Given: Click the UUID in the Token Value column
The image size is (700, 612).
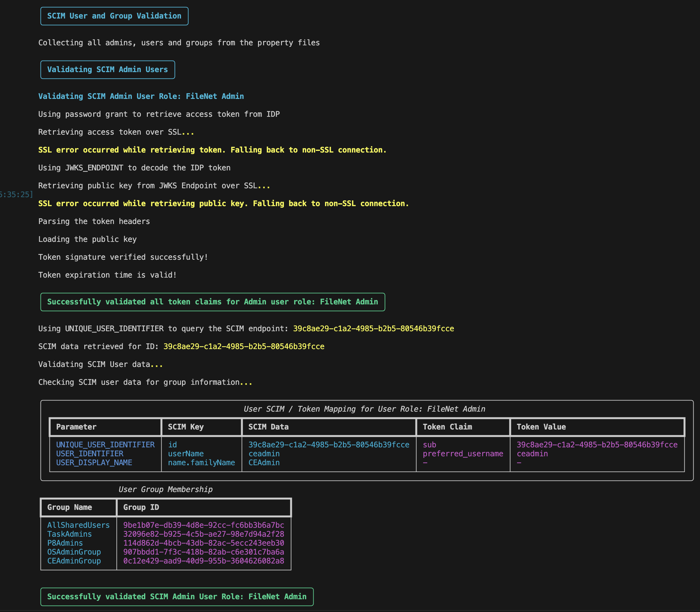Looking at the screenshot, I should click(597, 445).
